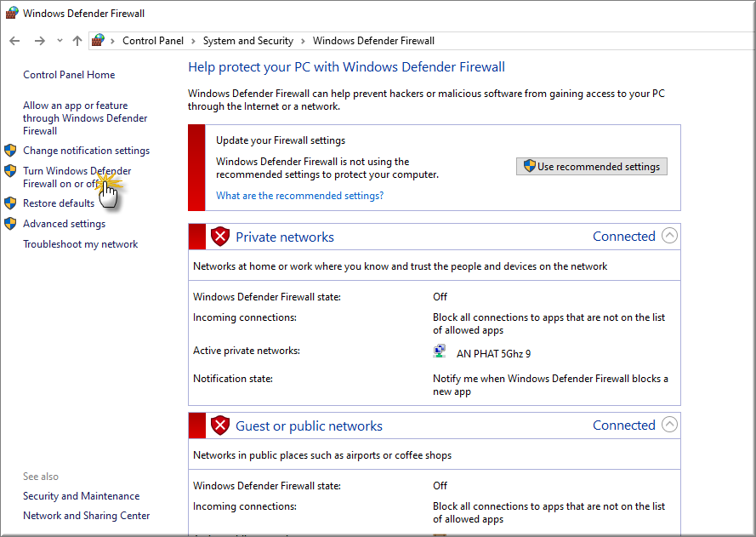Viewport: 756px width, 537px height.
Task: Open Advanced settings
Action: pyautogui.click(x=64, y=224)
